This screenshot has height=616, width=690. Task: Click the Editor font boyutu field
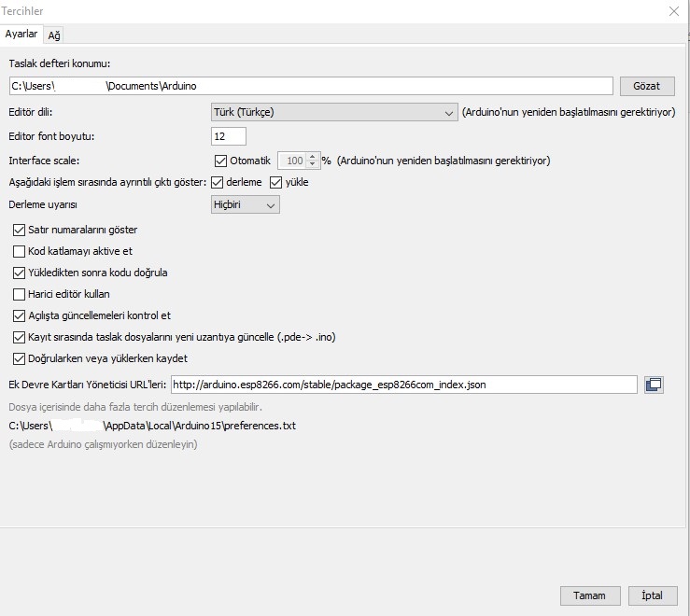[229, 136]
